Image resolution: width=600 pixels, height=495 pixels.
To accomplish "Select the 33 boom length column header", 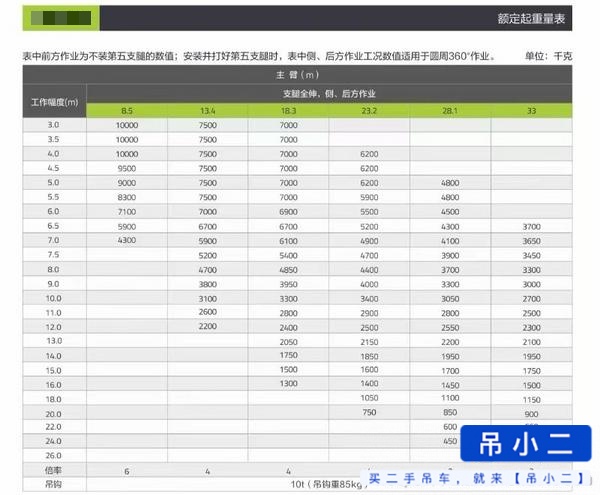I will pos(532,111).
